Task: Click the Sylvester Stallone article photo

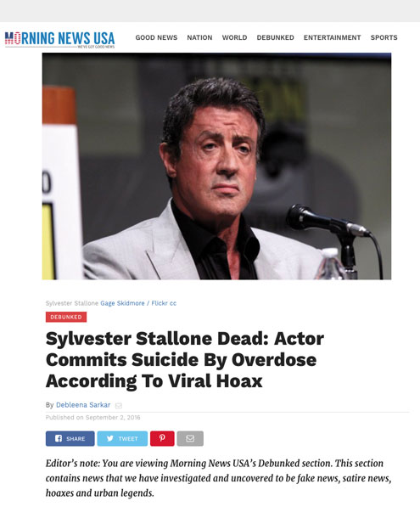Action: [216, 166]
